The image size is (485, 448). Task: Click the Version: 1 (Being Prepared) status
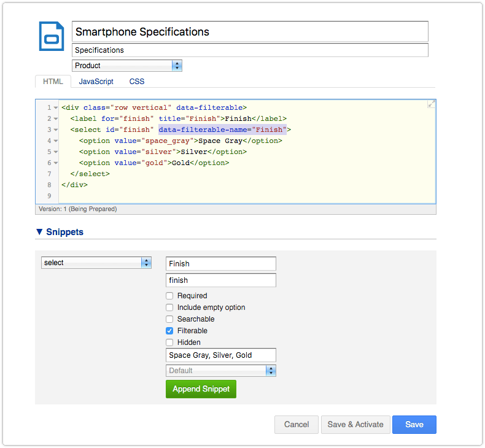point(77,209)
